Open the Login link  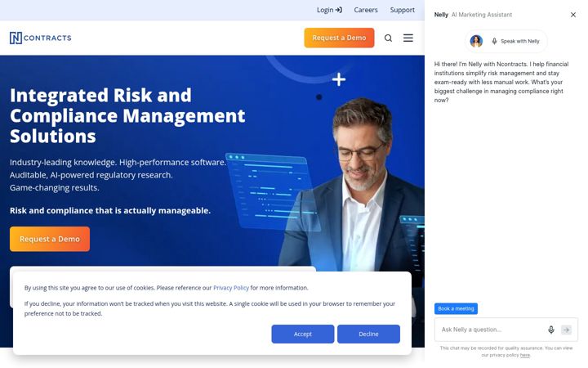329,10
